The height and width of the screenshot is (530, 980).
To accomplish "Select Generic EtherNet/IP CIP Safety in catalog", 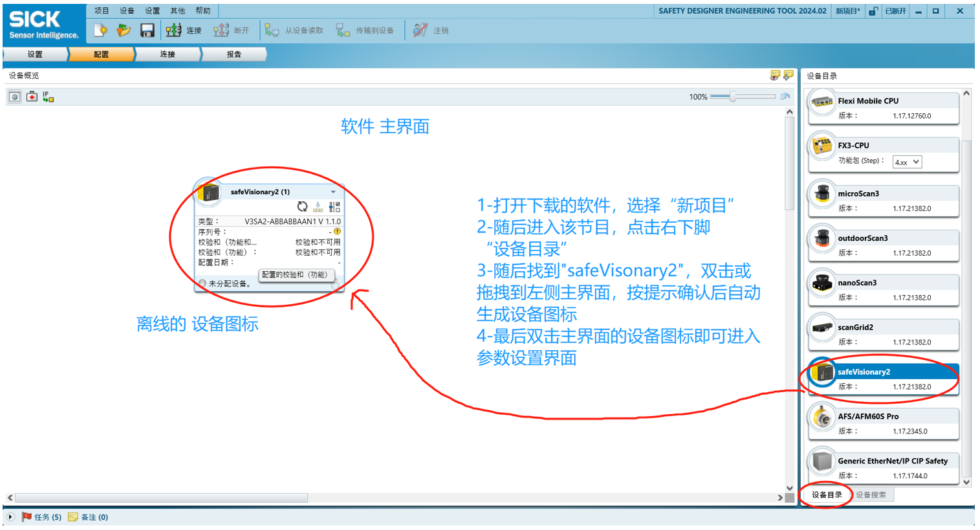I will (x=883, y=469).
